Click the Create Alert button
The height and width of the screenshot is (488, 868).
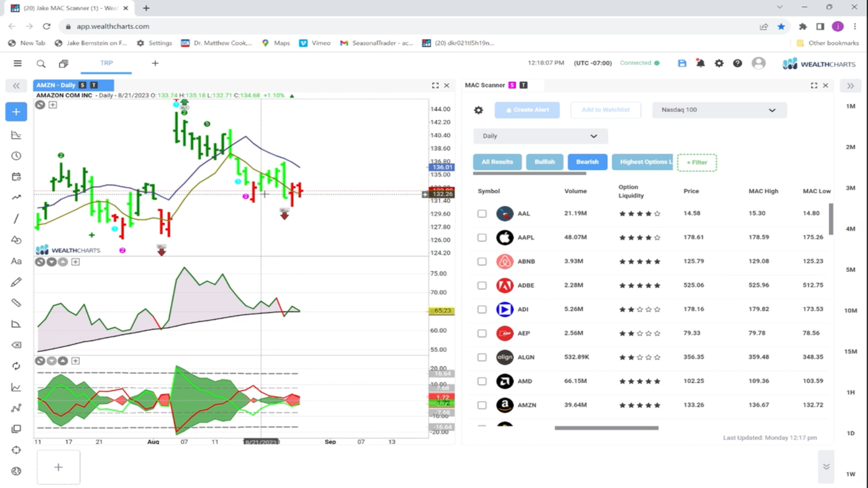click(x=527, y=110)
